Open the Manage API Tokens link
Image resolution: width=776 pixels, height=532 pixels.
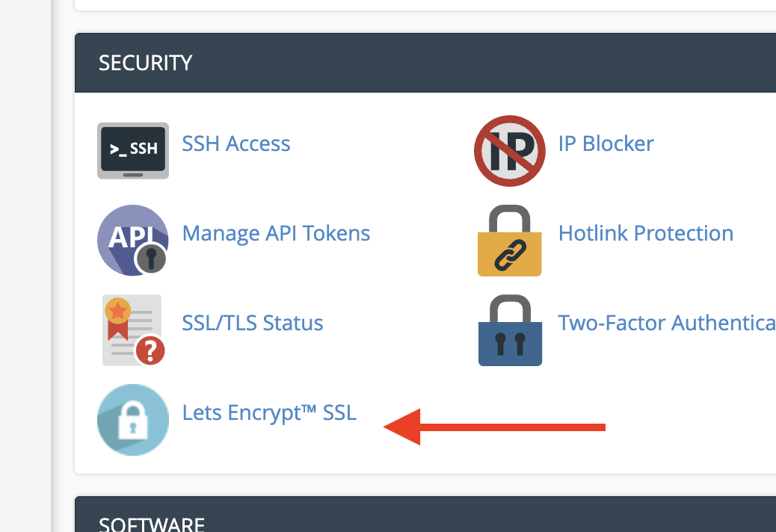(x=276, y=233)
